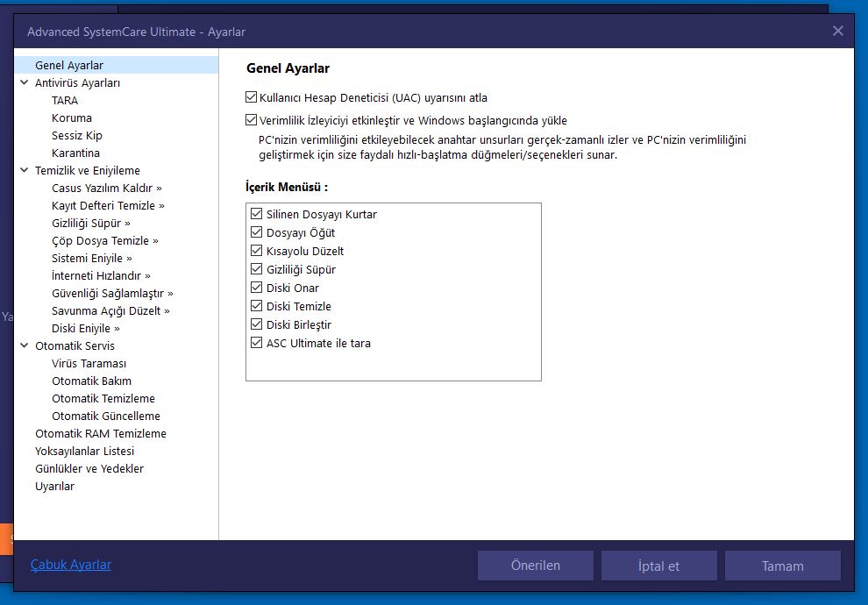The height and width of the screenshot is (605, 868).
Task: Select Temizlik ve Eniyileme section
Action: tap(87, 170)
